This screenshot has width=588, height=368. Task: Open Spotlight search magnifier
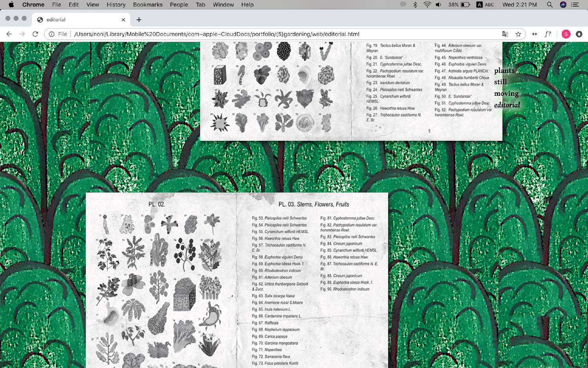pos(550,5)
